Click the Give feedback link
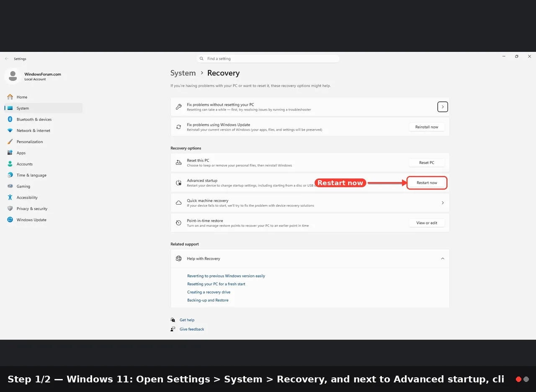Screen dimensions: 536x392 192,329
